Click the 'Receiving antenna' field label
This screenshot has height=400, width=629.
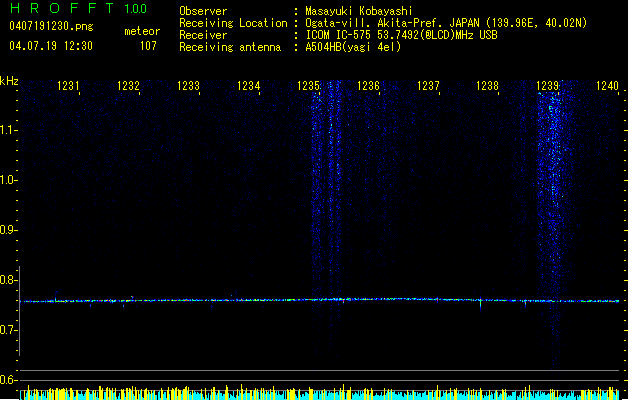(230, 47)
